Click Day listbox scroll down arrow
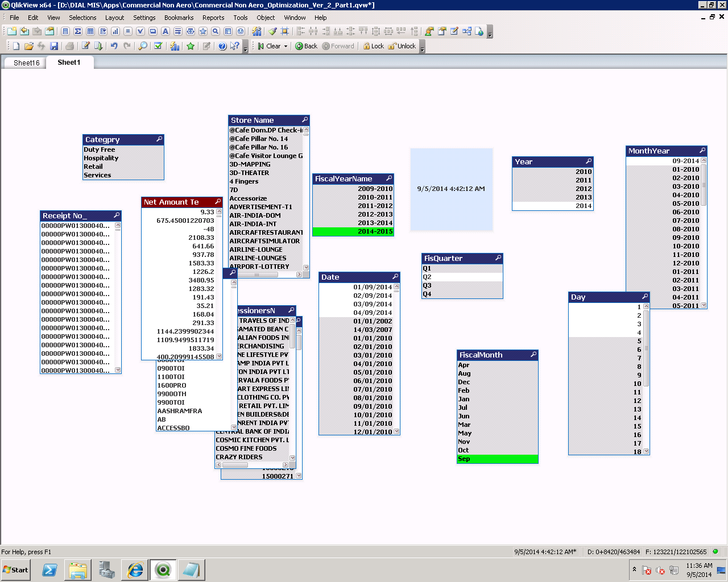728x582 pixels. [x=646, y=451]
